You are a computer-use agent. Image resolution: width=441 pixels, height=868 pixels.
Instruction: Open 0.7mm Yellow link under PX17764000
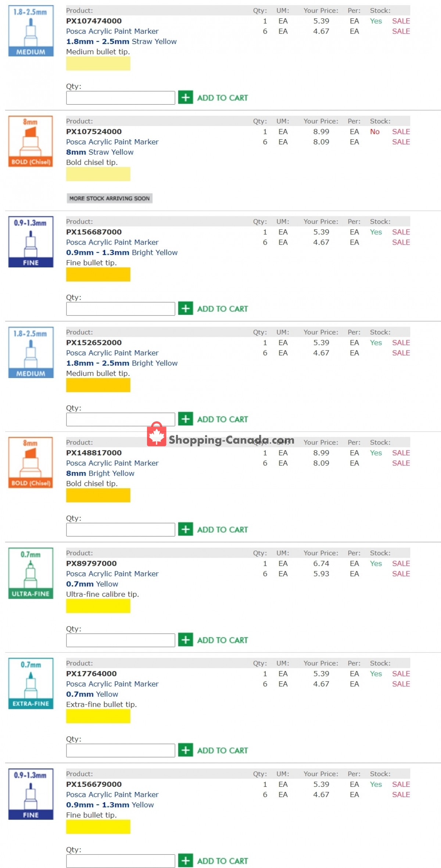(92, 694)
